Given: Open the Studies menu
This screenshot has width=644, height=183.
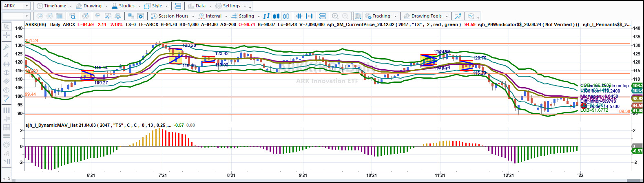Looking at the screenshot, I should point(126,6).
